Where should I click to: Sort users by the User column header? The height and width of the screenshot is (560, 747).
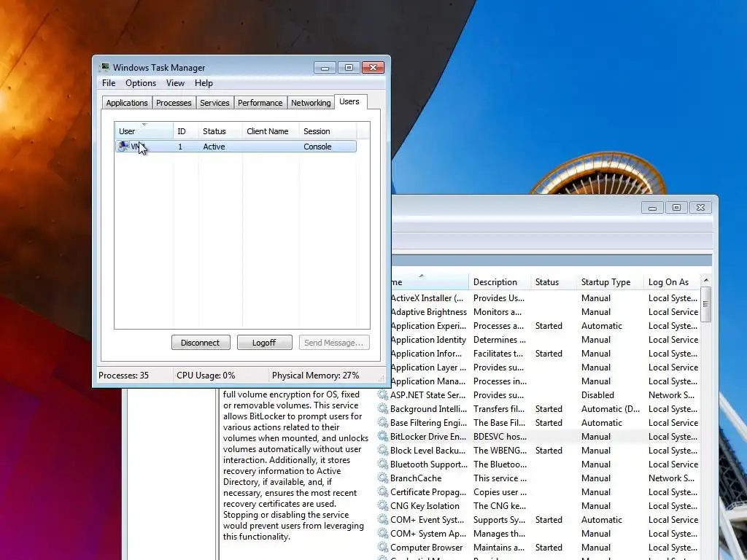(144, 131)
